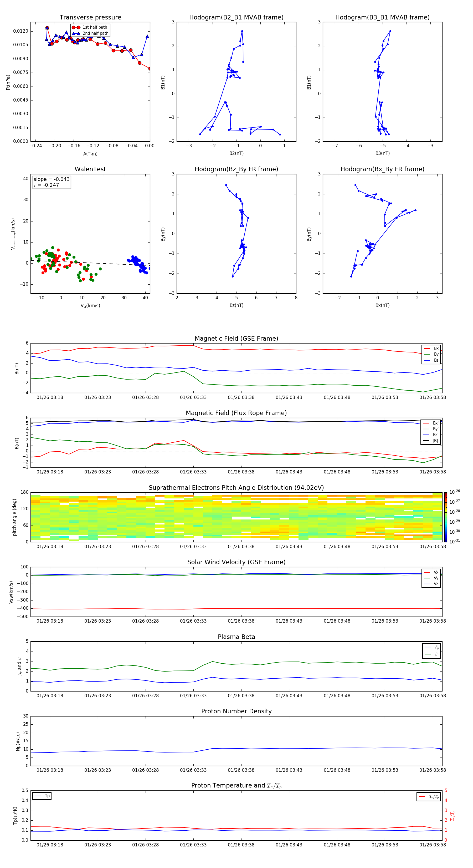
Task: Click the B1(nT) y-label of B2_B1 hodogram
Action: 163,82
